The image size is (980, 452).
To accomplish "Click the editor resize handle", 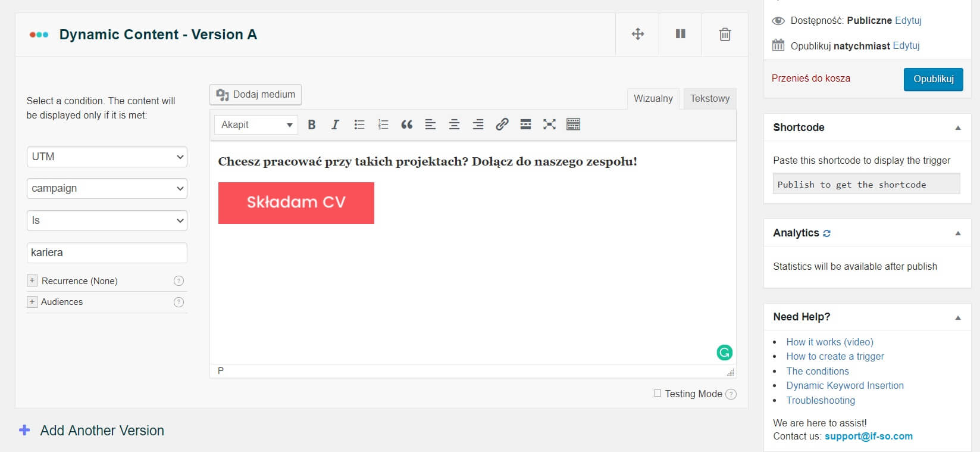I will pyautogui.click(x=731, y=372).
